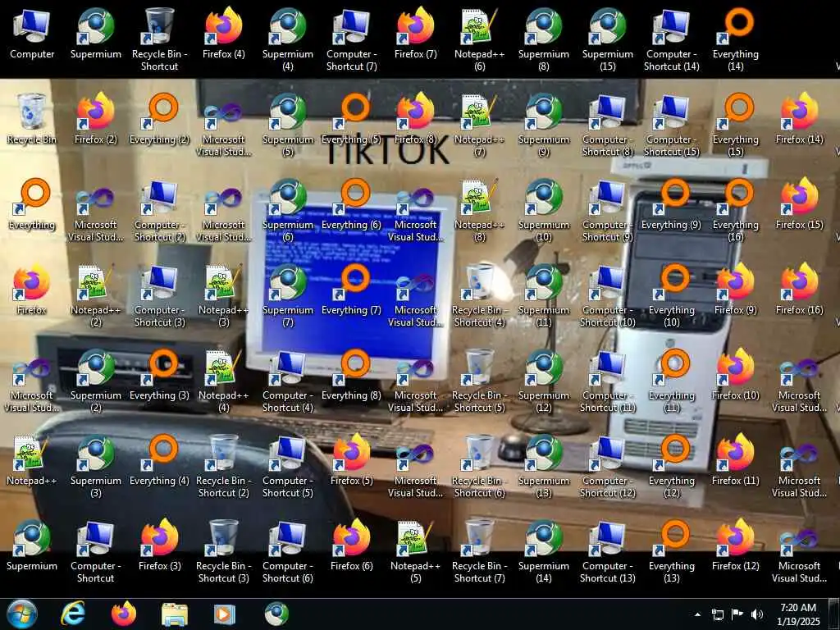Select the Notepad++ (4) shortcut
840x630 pixels.
click(x=224, y=381)
